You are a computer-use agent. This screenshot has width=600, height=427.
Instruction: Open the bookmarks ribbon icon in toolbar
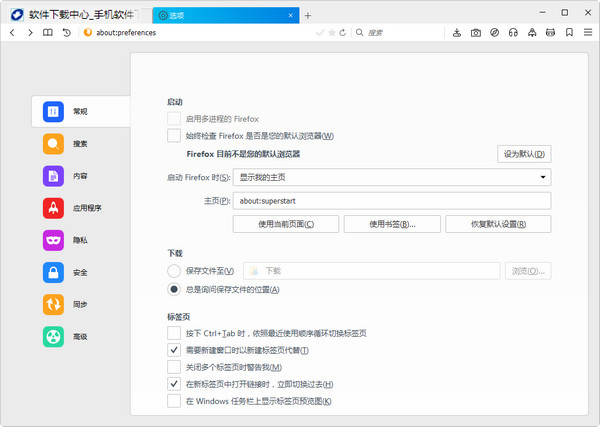coord(569,33)
